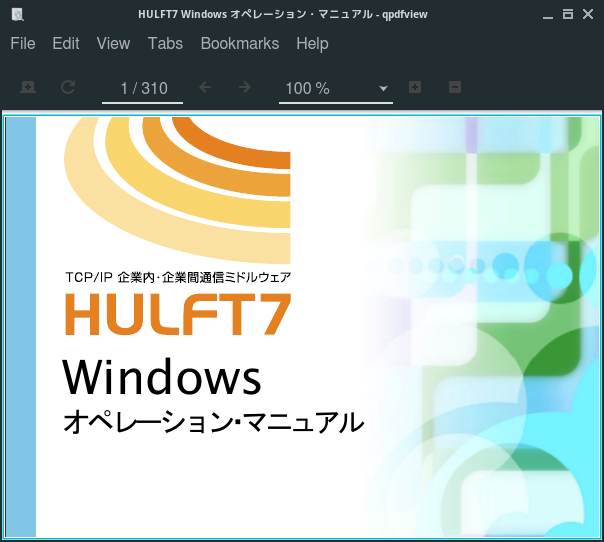
Task: Click the オペレーション・マニュアル heading
Action: pyautogui.click(x=214, y=422)
